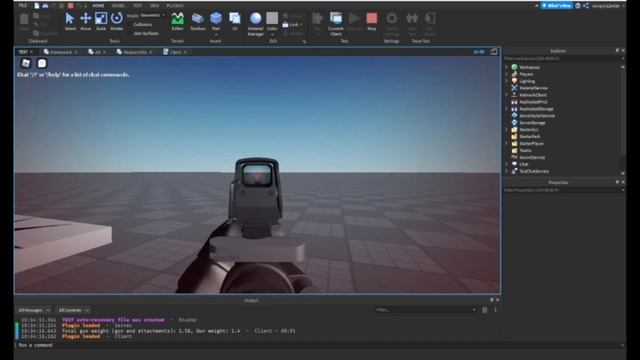Switch to the MODEL ribbon tab
Viewport: 640px width, 360px height.
coord(118,6)
